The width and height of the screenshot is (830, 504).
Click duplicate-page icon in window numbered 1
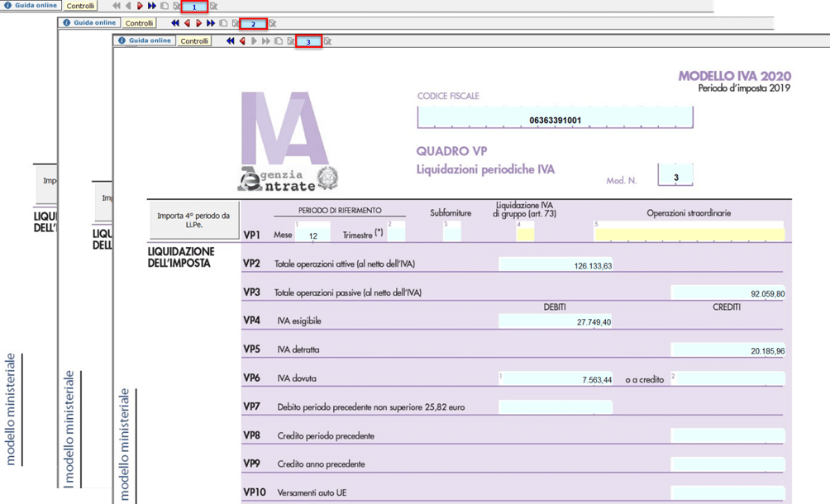point(165,6)
